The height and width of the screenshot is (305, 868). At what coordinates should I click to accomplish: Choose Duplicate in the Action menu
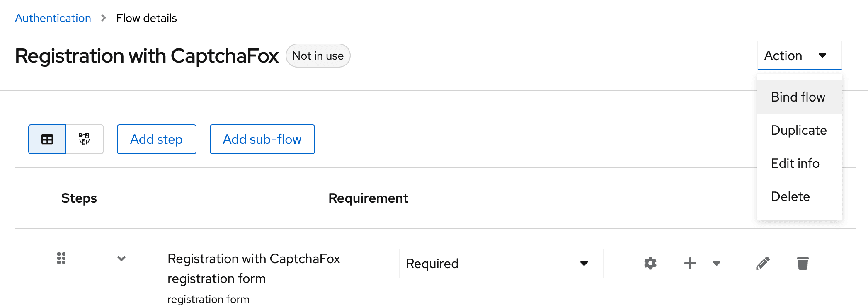(x=800, y=130)
